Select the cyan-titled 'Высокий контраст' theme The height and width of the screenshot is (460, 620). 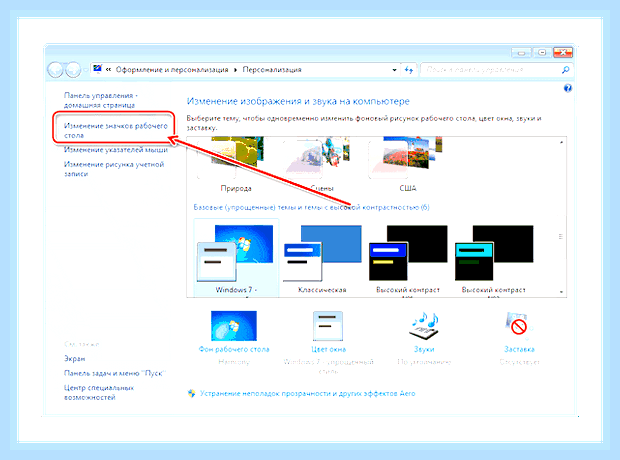tap(493, 259)
